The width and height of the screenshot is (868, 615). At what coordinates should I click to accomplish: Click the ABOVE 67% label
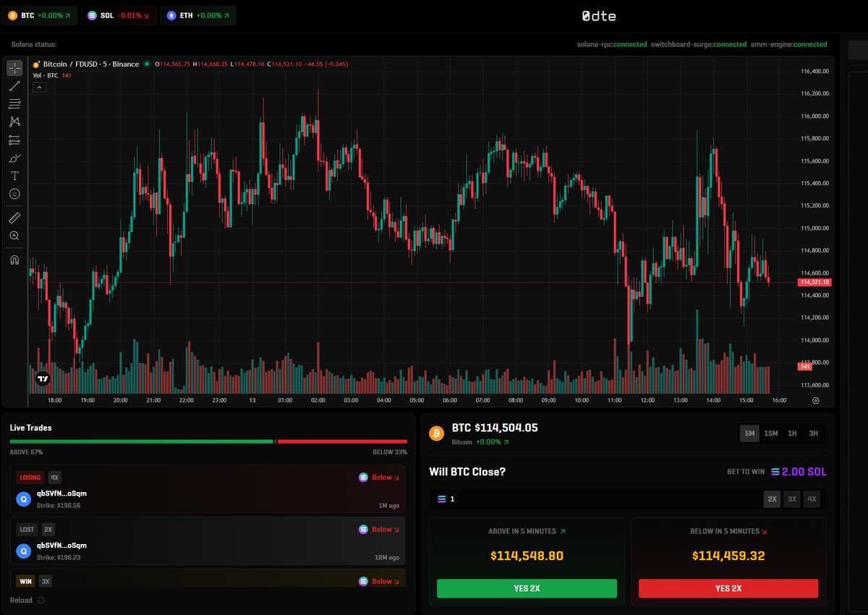tap(26, 452)
